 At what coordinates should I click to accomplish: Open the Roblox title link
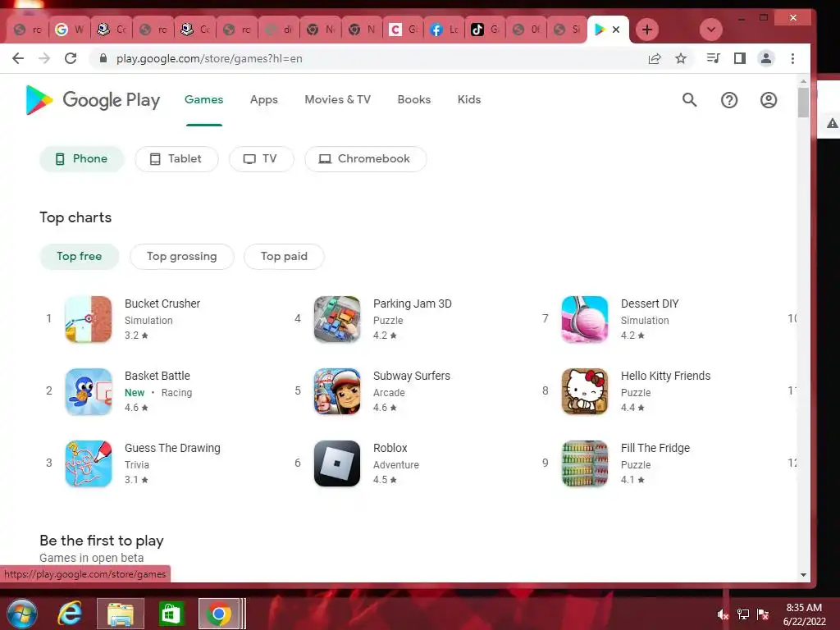point(390,448)
